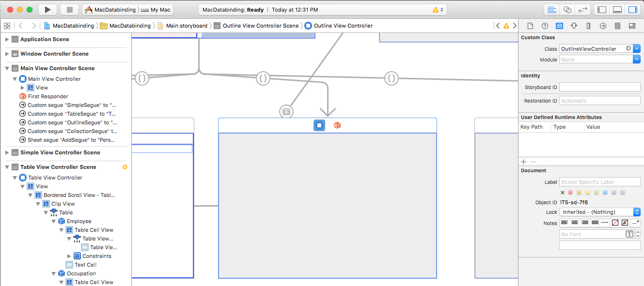644x286 pixels.
Task: Toggle the Debug area visibility
Action: pyautogui.click(x=617, y=10)
